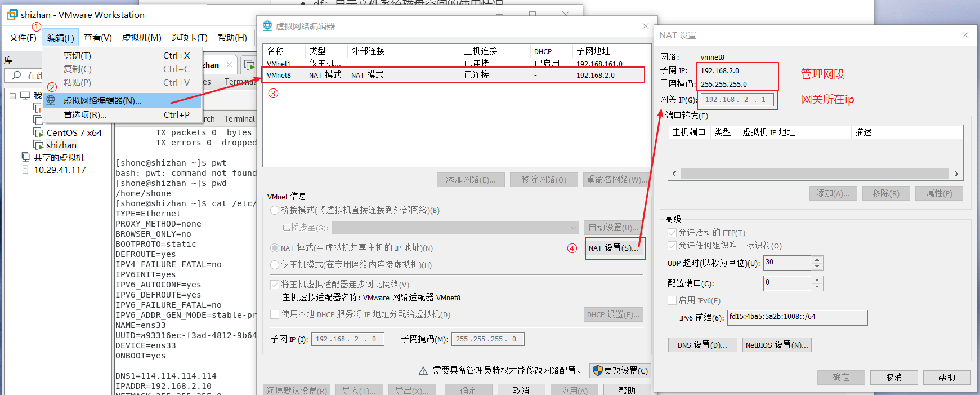The height and width of the screenshot is (395, 980).
Task: Open the 帮助(H) menu
Action: (x=232, y=38)
